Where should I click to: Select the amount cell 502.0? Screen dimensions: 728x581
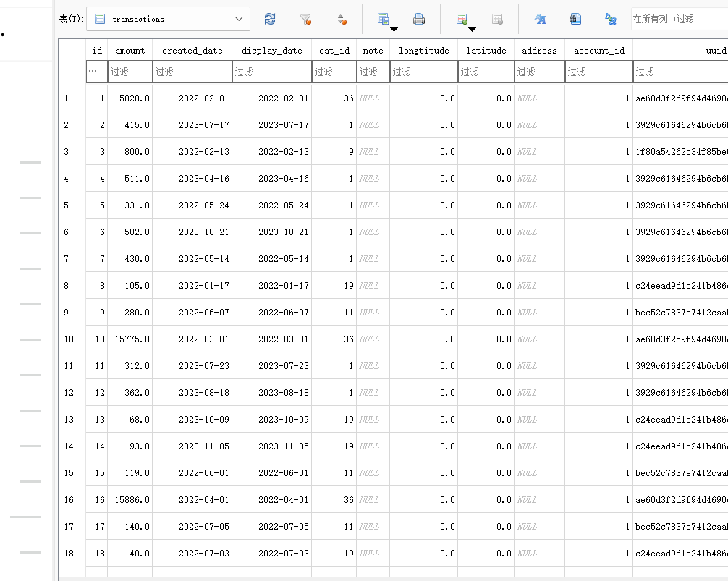(x=130, y=232)
